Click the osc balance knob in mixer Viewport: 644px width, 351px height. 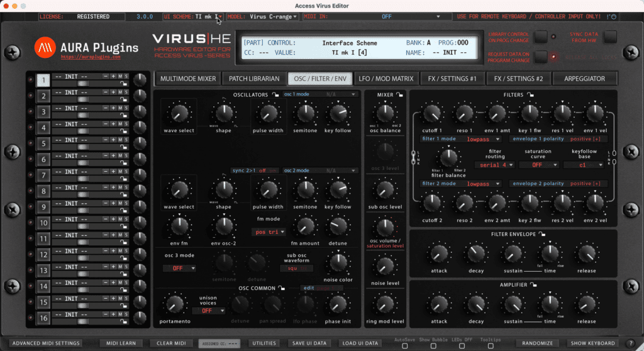[x=386, y=113]
